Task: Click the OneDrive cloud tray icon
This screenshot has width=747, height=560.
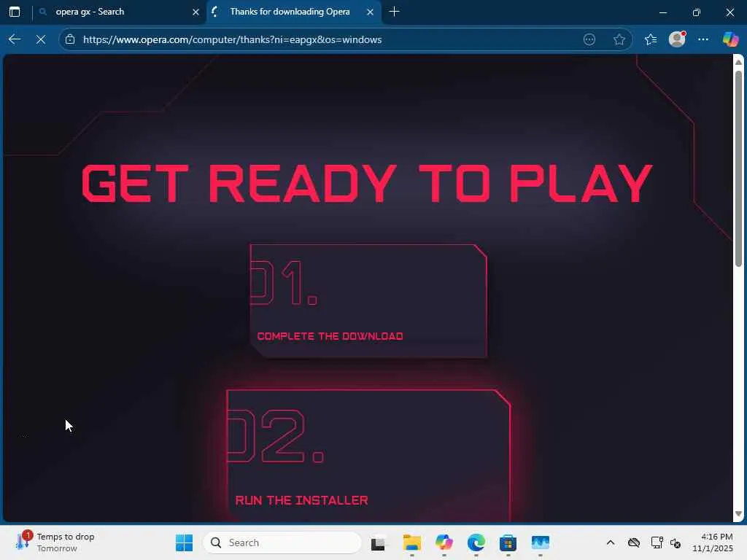Action: point(634,542)
